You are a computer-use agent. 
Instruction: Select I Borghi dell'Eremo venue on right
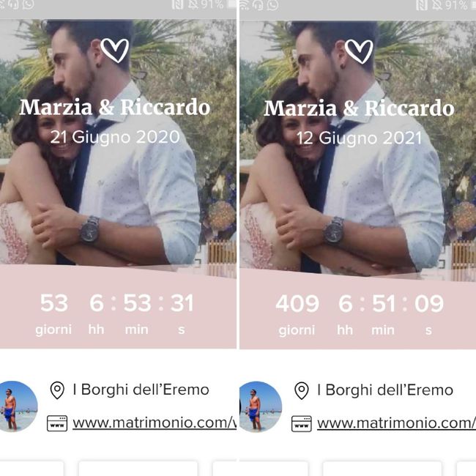[x=385, y=390]
